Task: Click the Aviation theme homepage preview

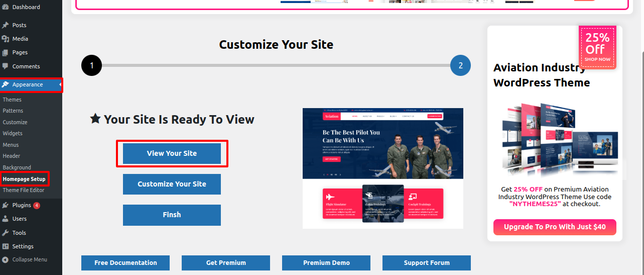Action: 383,168
